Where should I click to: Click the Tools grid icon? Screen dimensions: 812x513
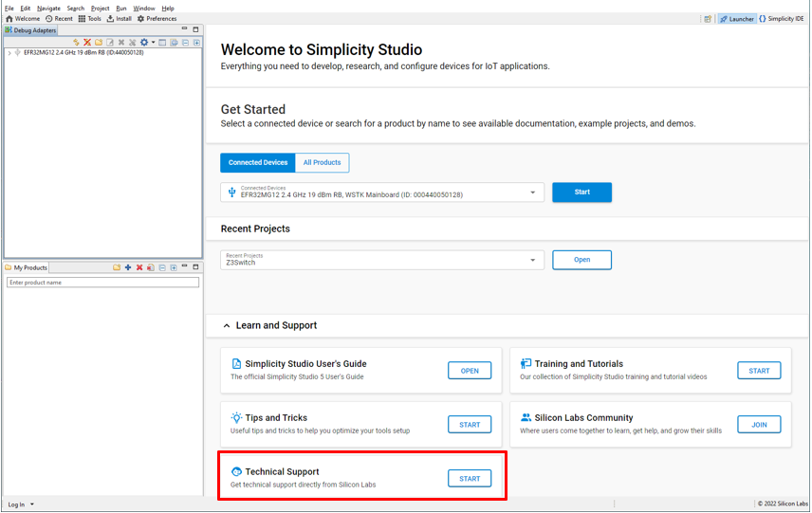pos(82,18)
